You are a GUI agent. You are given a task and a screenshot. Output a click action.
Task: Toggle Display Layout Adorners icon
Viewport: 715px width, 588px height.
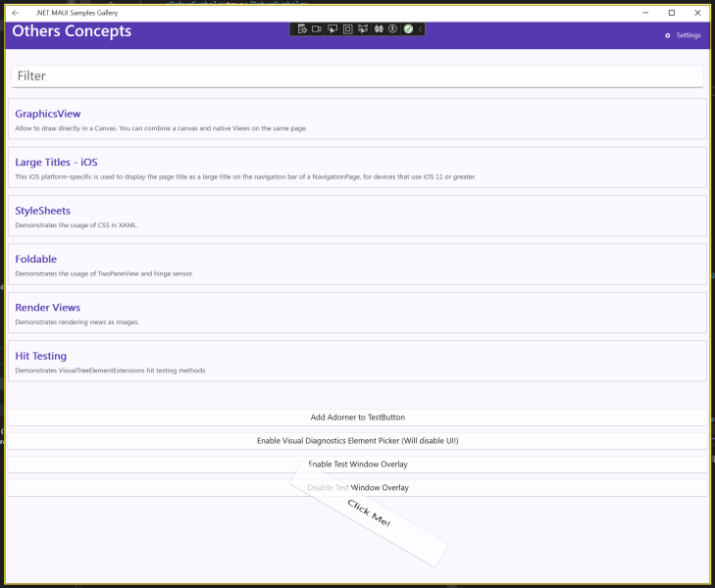347,29
